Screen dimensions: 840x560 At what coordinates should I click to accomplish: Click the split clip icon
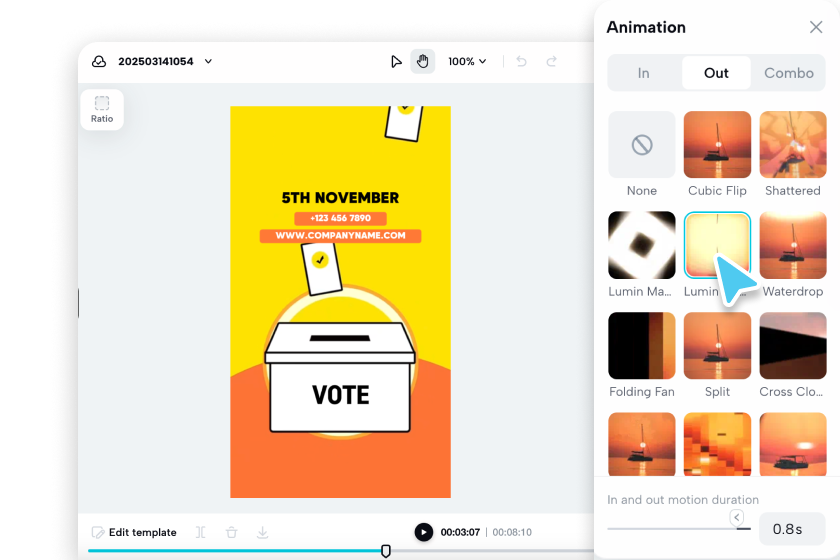200,532
